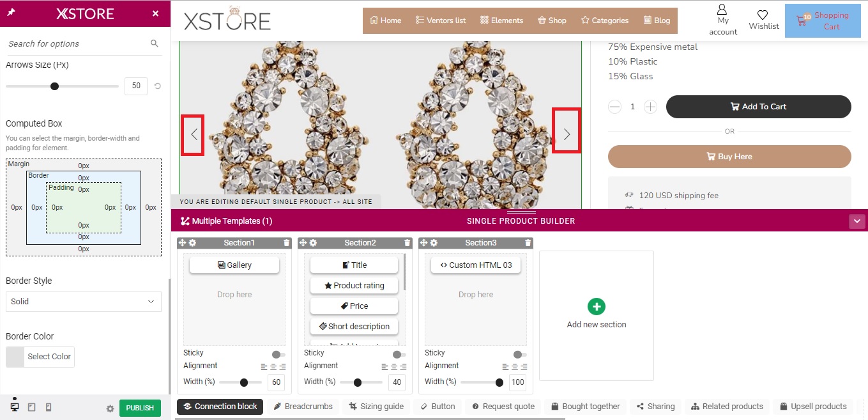Screen dimensions: 868x420
Task: Delete Section3 with trash icon
Action: 528,243
